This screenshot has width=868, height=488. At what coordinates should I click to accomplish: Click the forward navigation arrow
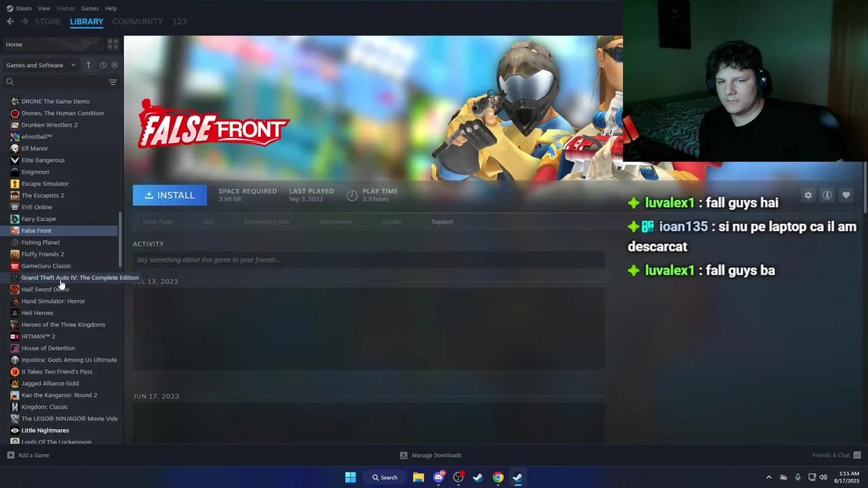click(x=24, y=22)
